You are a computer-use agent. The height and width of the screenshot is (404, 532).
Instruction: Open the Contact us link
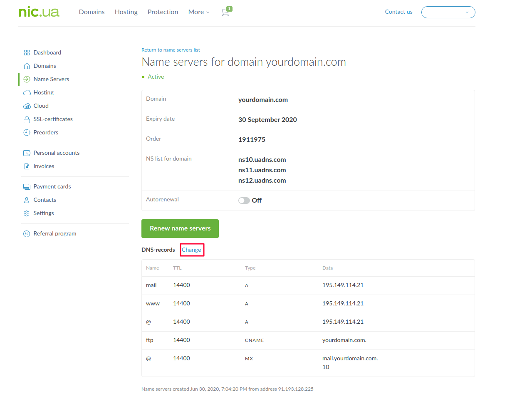pos(398,12)
